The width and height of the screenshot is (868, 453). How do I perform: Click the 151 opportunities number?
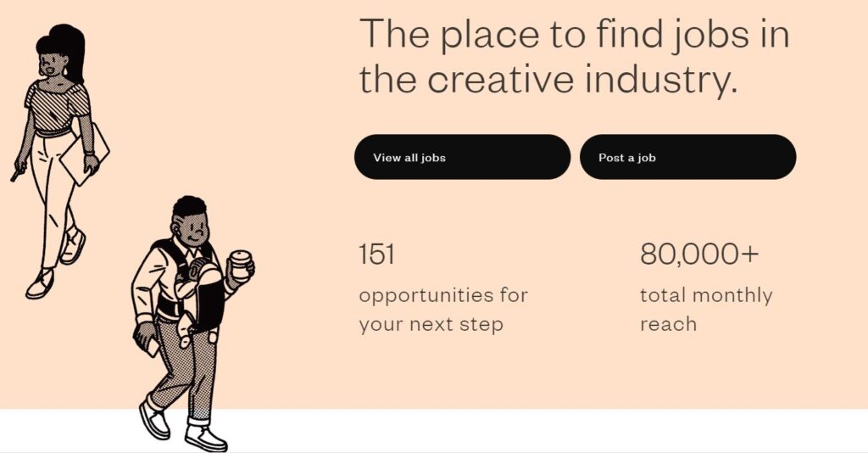(377, 254)
